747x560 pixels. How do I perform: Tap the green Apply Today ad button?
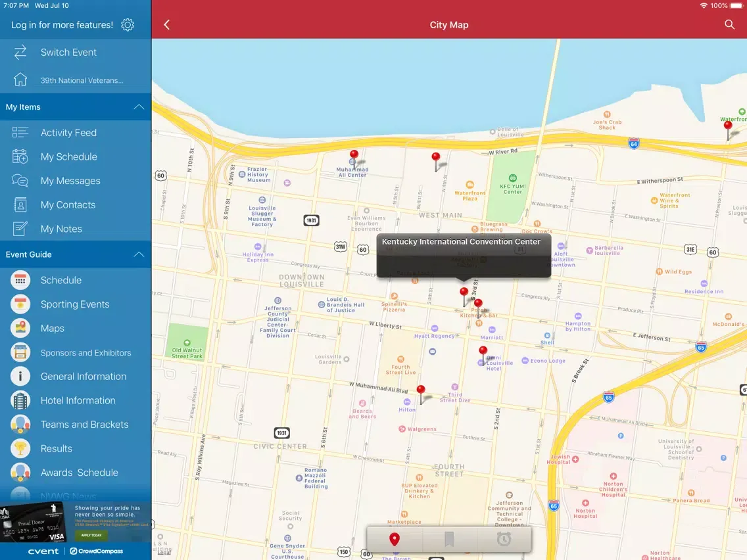pos(91,535)
